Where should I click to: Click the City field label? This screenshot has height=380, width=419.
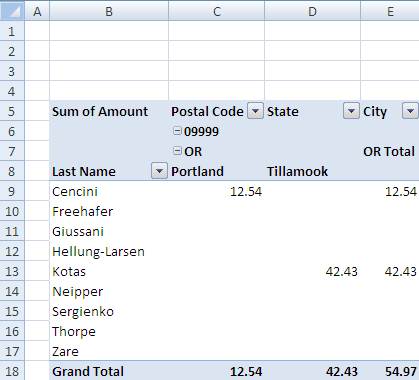click(375, 112)
